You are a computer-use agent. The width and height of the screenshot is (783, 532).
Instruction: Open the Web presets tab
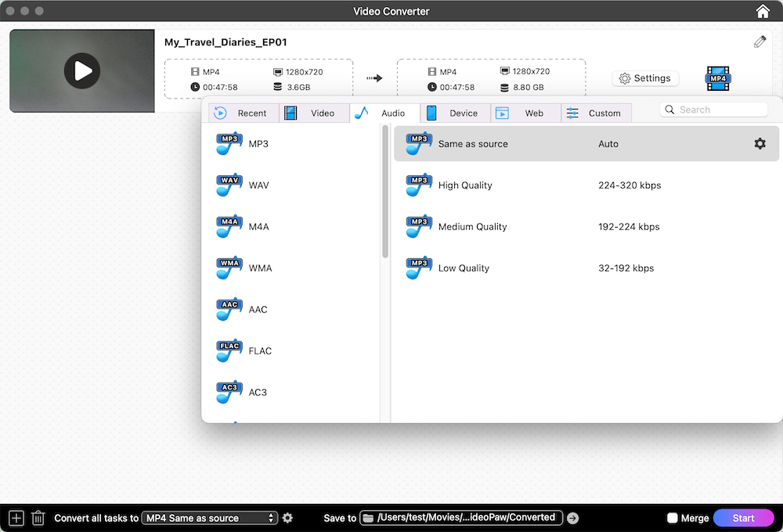pos(525,113)
